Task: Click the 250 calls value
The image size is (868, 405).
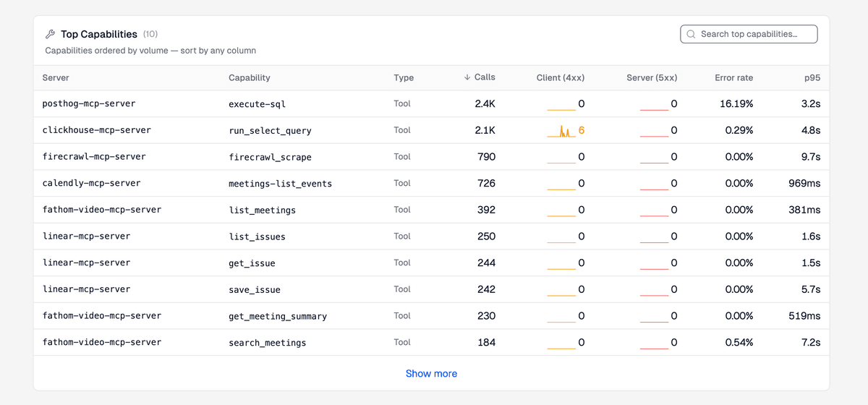Action: click(x=487, y=236)
